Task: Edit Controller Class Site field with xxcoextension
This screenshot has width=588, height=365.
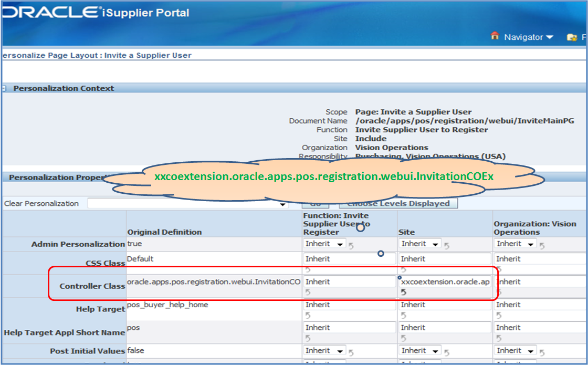Action: (x=445, y=281)
